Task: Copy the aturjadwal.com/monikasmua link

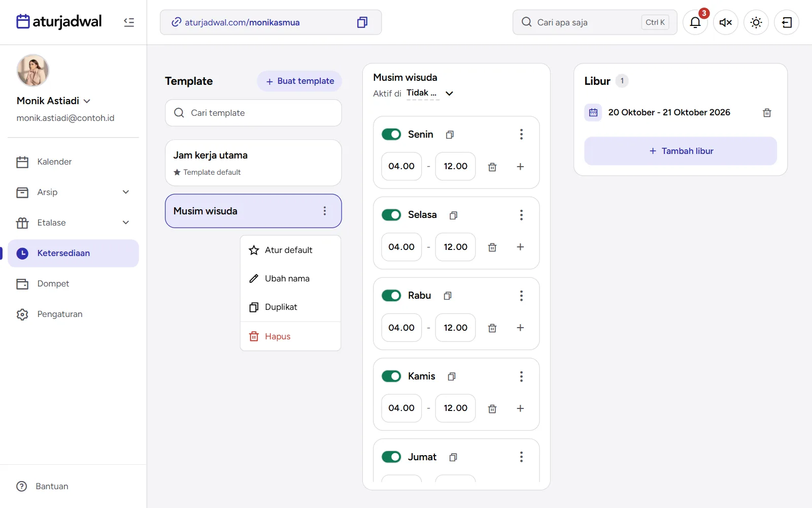Action: pos(362,22)
